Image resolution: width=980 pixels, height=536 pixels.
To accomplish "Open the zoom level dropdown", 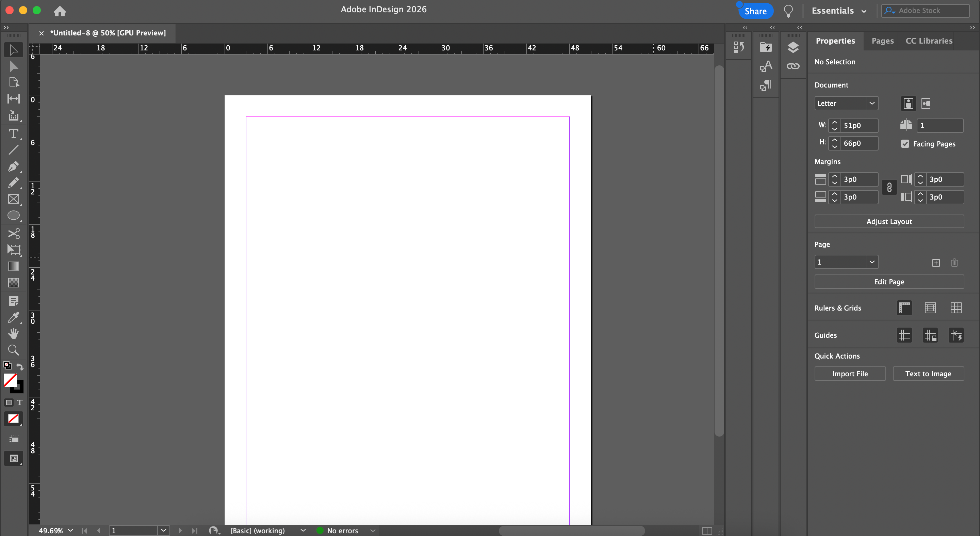I will [x=70, y=530].
